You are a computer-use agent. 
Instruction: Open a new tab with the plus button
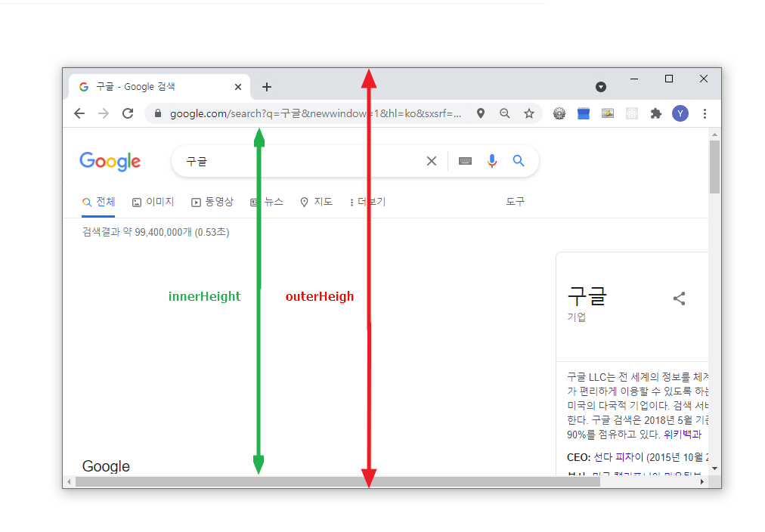coord(266,87)
